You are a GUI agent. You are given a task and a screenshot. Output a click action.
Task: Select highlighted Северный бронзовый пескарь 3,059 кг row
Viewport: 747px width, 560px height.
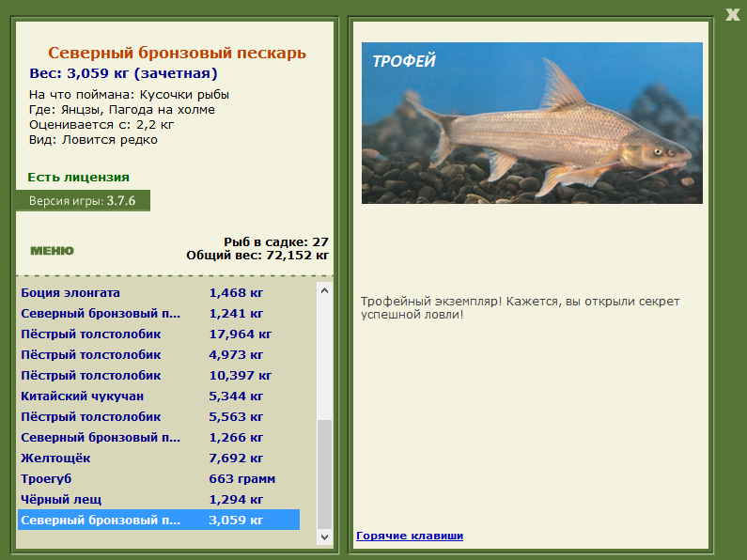point(159,520)
